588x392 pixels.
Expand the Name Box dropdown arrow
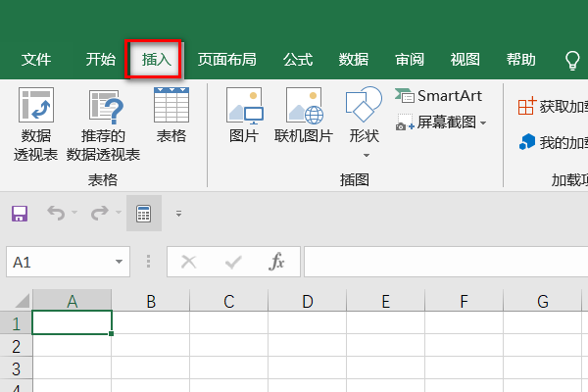[x=119, y=262]
